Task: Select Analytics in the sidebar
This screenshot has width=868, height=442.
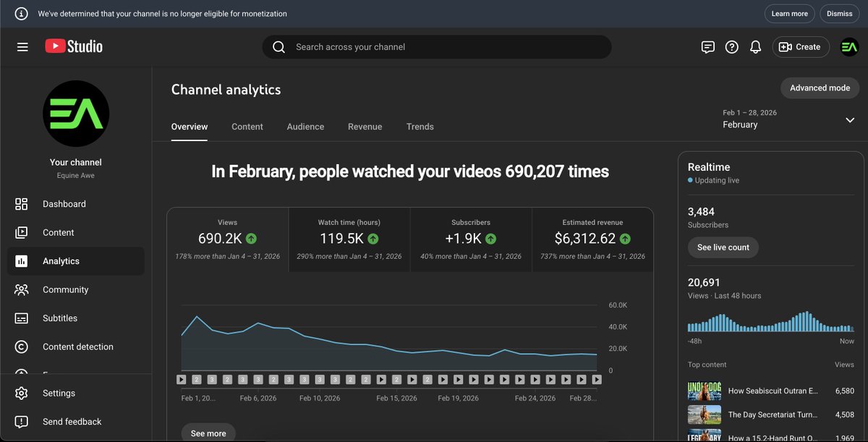Action: 76,261
